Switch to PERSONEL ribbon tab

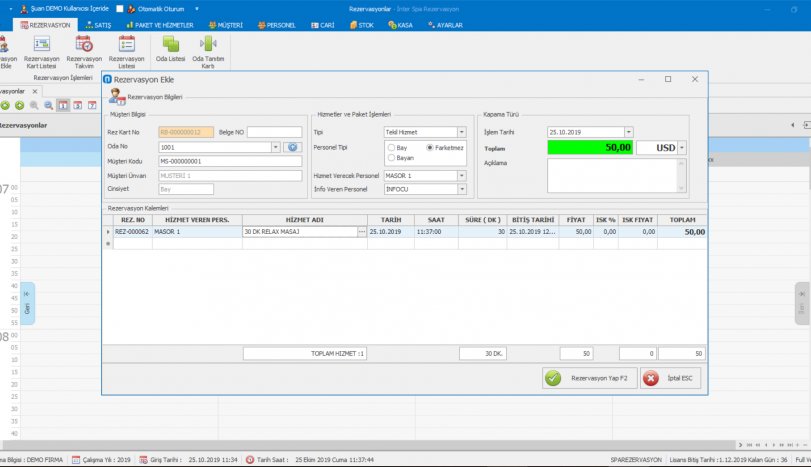click(276, 25)
